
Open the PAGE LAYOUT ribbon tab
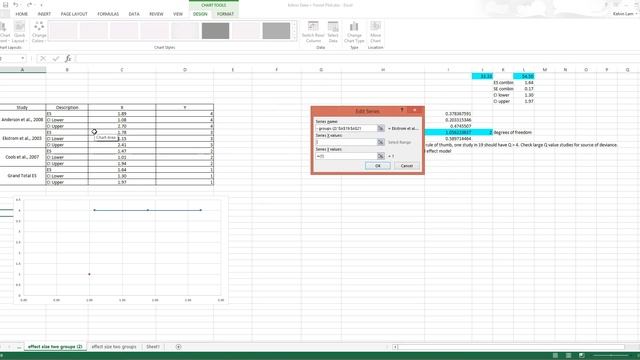(x=74, y=14)
